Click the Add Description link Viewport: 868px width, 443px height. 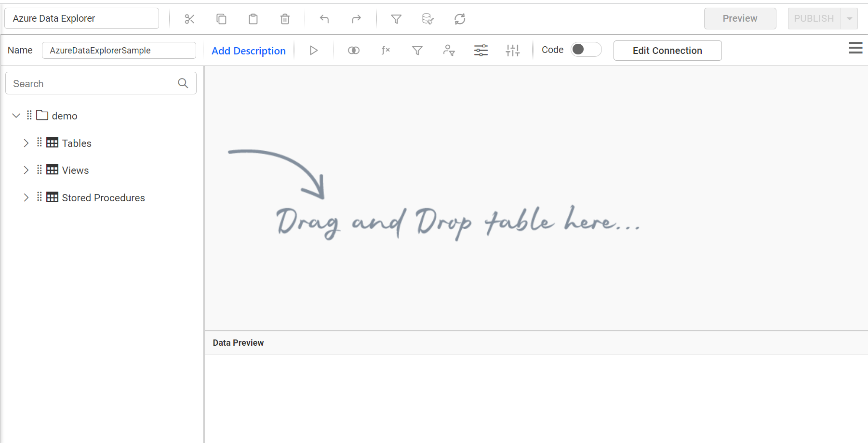pyautogui.click(x=249, y=51)
